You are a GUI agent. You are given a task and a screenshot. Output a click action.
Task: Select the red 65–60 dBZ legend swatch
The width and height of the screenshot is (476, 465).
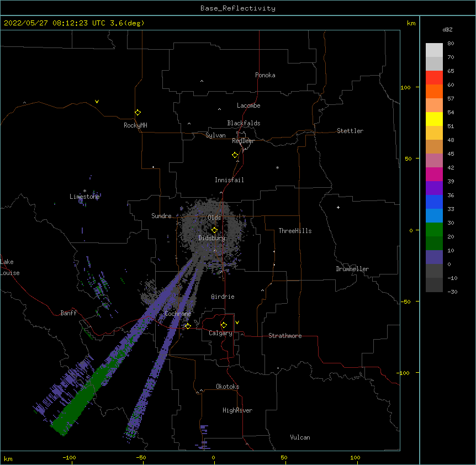click(x=434, y=78)
